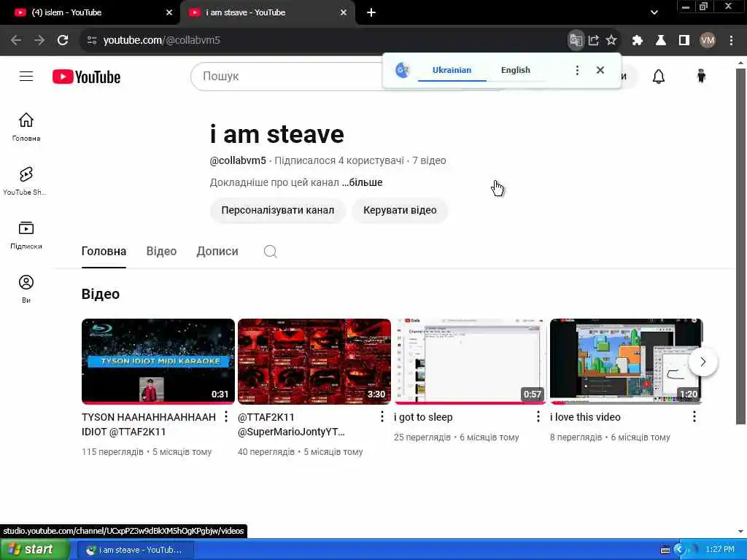Screen dimensions: 747x560
Task: Open video title @TTAF2K11 @SuperMarioJontyYT
Action: [291, 424]
